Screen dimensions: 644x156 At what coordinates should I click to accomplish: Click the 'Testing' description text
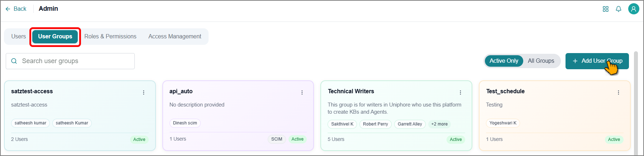coord(494,105)
